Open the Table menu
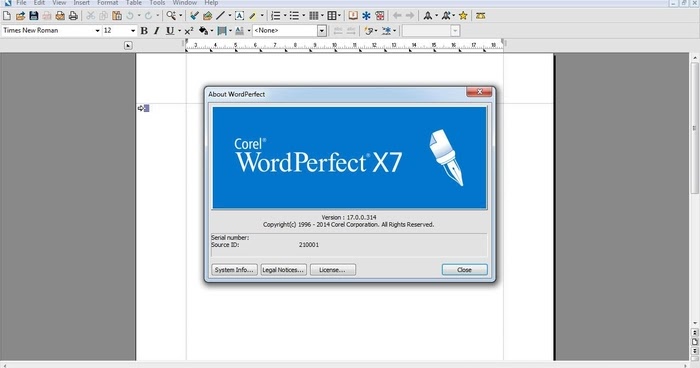700x368 pixels. click(x=133, y=3)
